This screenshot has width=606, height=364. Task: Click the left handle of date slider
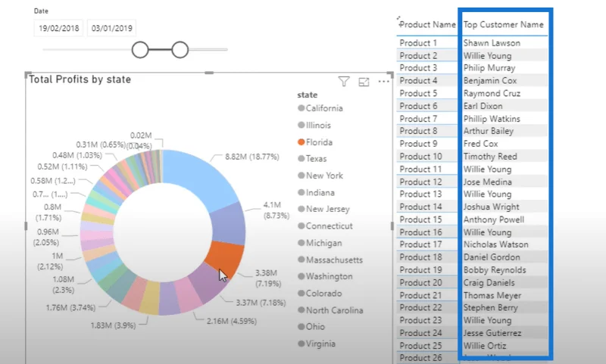[140, 50]
